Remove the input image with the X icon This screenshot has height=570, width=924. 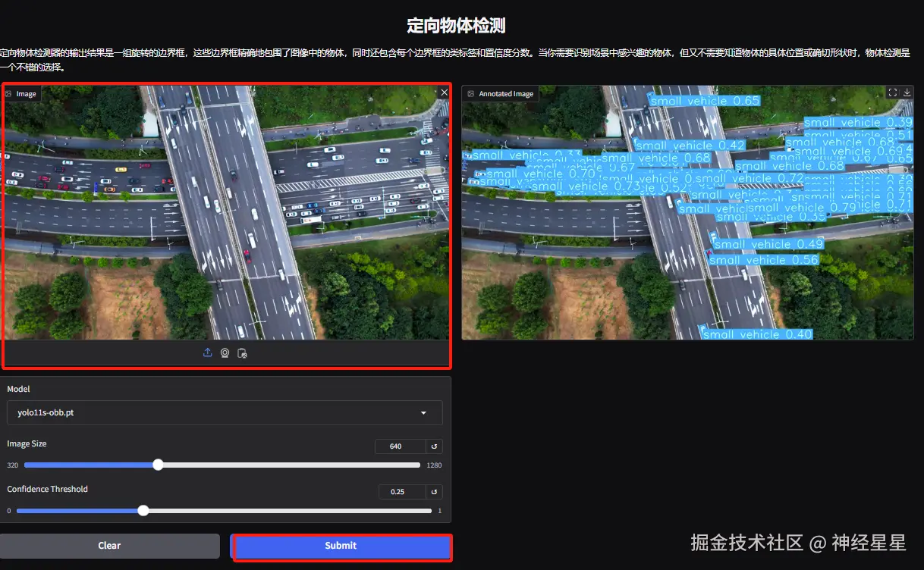444,92
